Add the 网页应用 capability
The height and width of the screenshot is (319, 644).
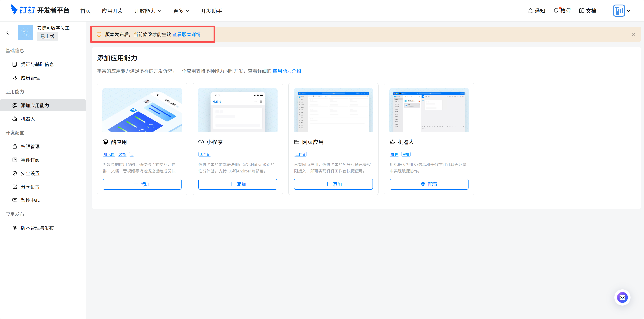click(333, 184)
